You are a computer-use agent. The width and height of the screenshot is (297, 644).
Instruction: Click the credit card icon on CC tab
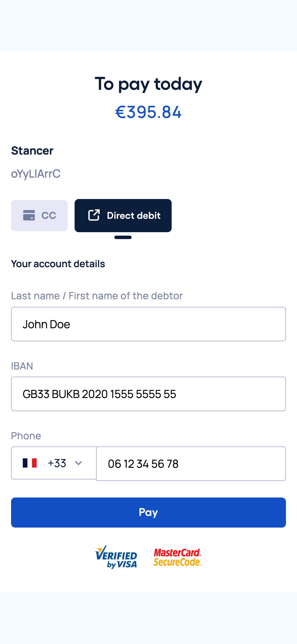pyautogui.click(x=29, y=215)
